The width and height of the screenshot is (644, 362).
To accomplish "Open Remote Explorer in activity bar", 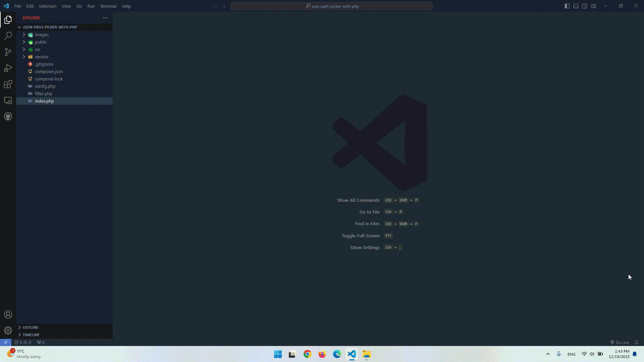I will pyautogui.click(x=8, y=100).
